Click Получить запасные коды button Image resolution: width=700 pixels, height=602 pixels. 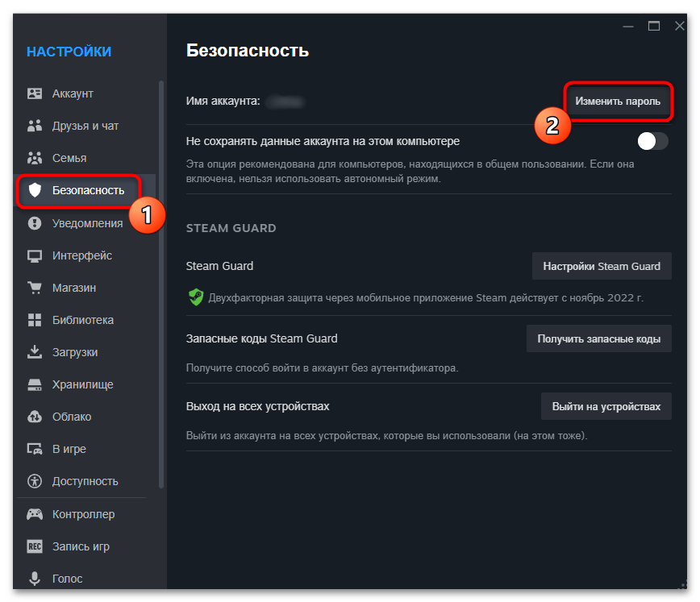point(599,338)
